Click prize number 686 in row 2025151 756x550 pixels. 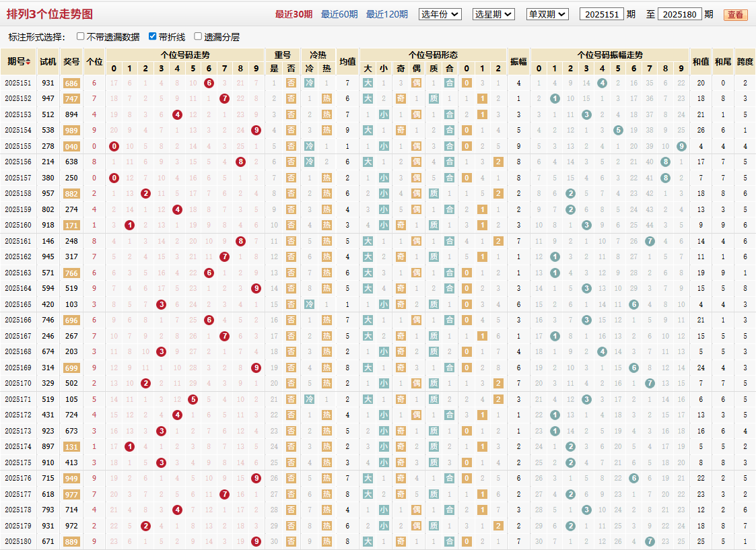(71, 83)
